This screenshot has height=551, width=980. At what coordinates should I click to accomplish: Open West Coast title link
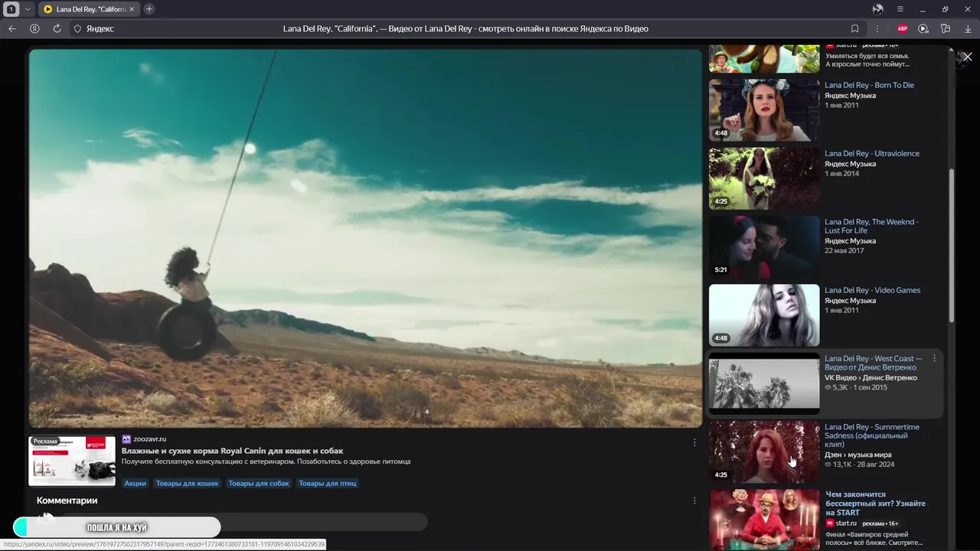[x=874, y=363]
